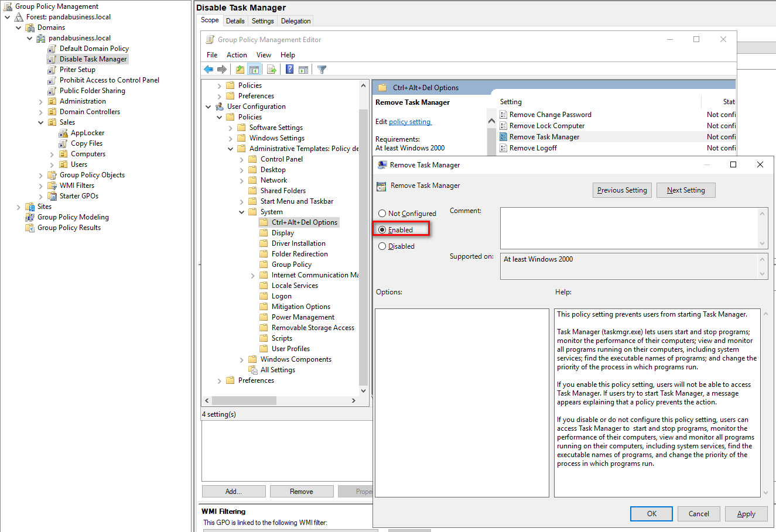Switch to the Scope tab
This screenshot has height=532, width=776.
coord(210,20)
